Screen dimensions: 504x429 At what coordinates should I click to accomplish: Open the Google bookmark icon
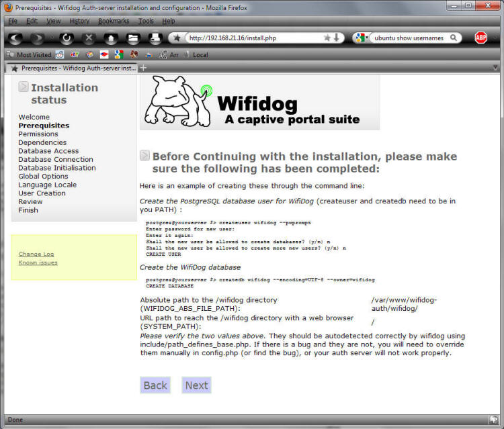click(119, 55)
